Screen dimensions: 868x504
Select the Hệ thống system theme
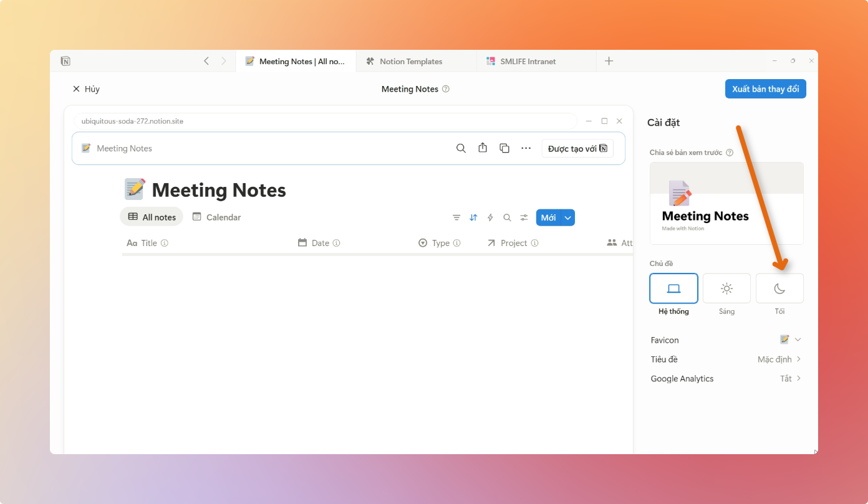(673, 288)
